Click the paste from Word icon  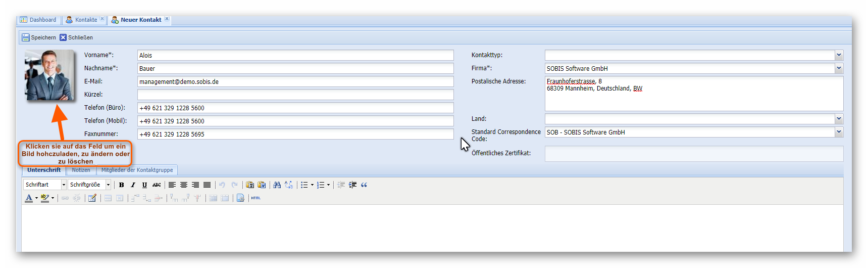click(x=262, y=185)
